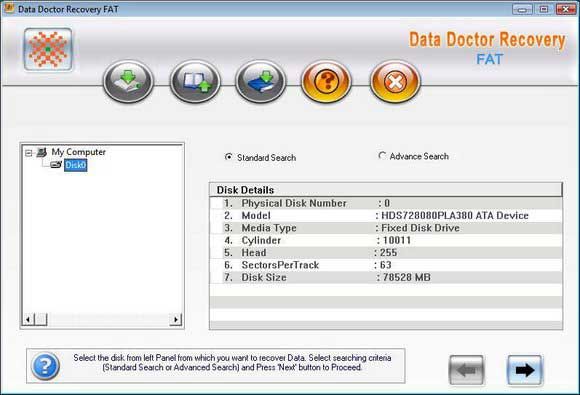Click the open book with arrow toolbar icon
Viewport: 580px width, 395px height.
click(x=195, y=82)
